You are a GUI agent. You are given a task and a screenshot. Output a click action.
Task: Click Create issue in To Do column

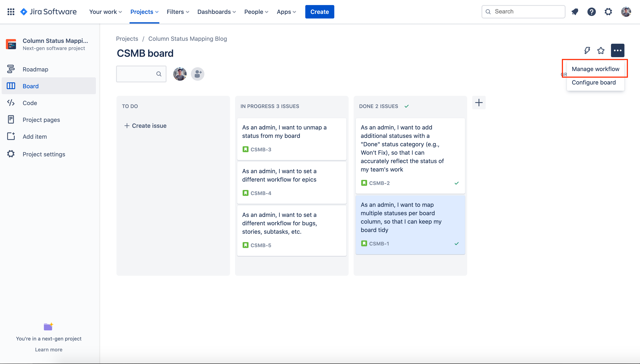click(x=145, y=126)
